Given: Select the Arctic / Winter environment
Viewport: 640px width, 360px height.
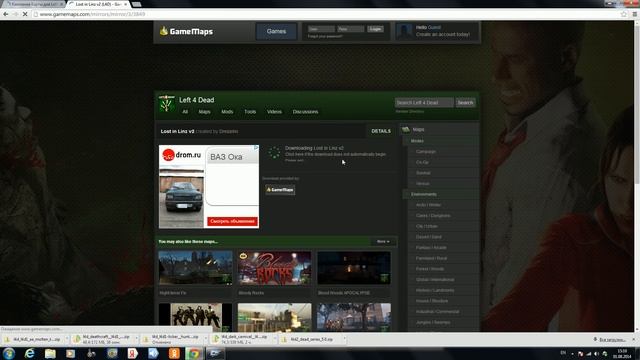Looking at the screenshot, I should pyautogui.click(x=428, y=205).
